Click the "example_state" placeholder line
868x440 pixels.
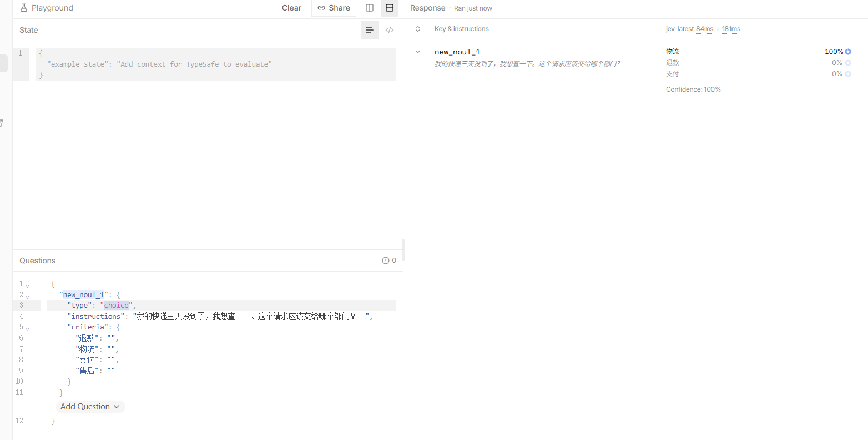(x=159, y=64)
